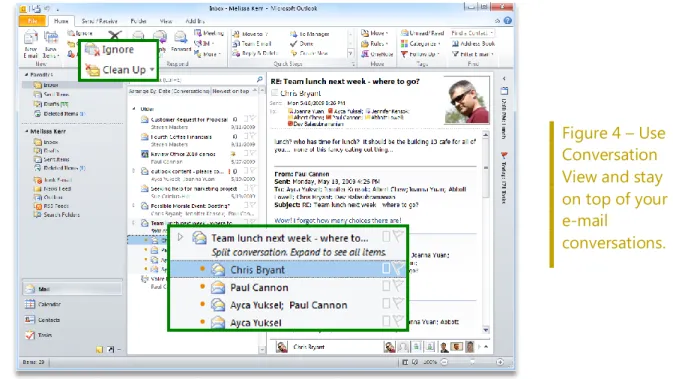
Task: Click the Meeting reply icon
Action: [x=197, y=33]
